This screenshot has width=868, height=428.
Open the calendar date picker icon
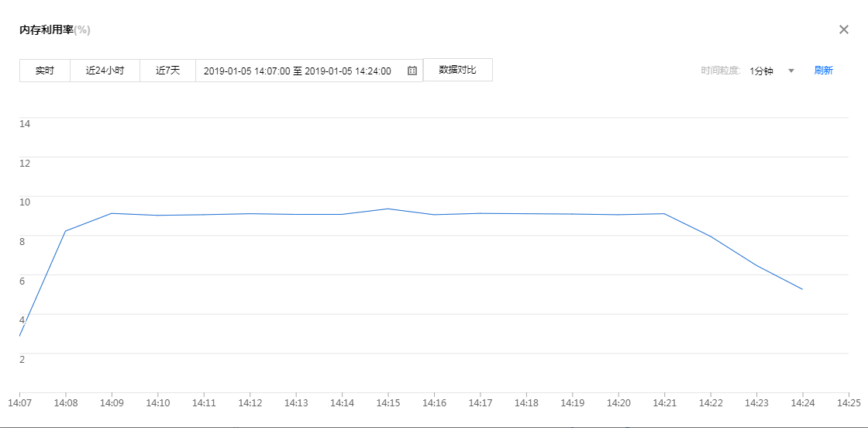(x=412, y=71)
